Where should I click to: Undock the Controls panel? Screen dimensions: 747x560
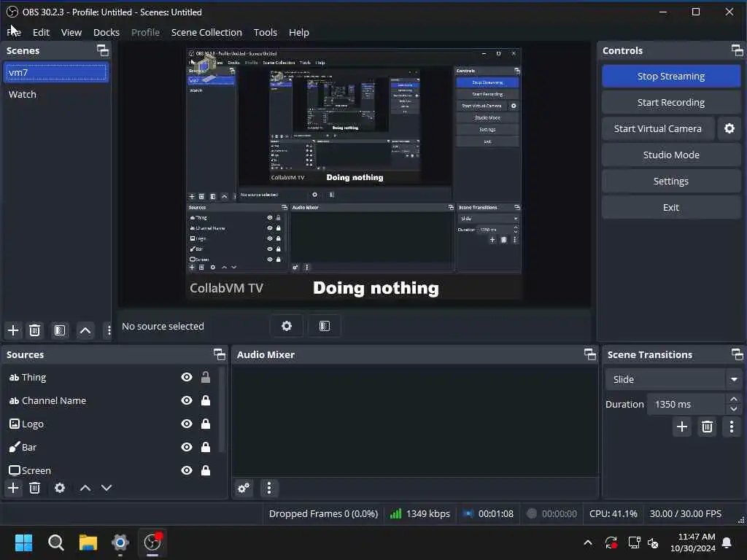(x=737, y=50)
